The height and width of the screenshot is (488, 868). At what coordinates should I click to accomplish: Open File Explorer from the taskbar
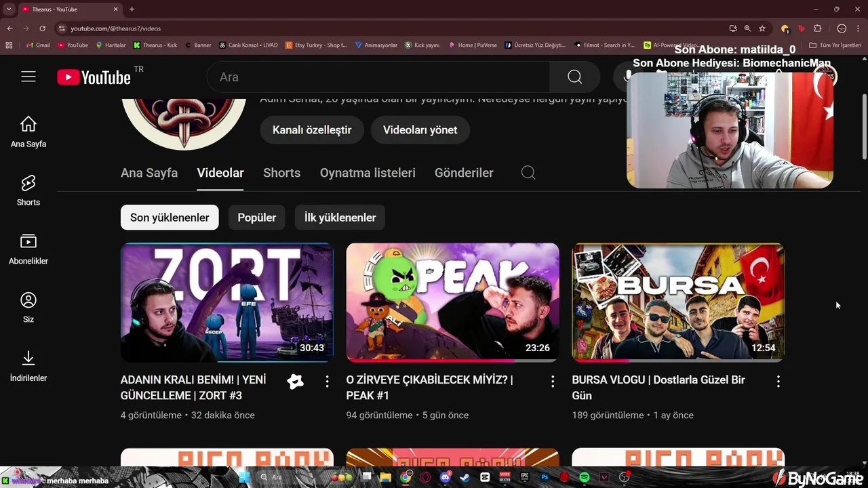click(x=386, y=477)
